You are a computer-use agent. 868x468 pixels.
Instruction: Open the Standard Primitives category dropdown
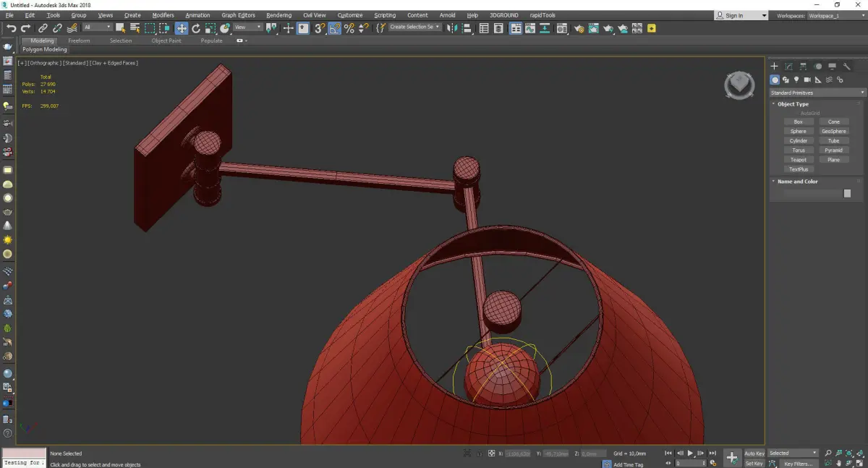pos(817,93)
